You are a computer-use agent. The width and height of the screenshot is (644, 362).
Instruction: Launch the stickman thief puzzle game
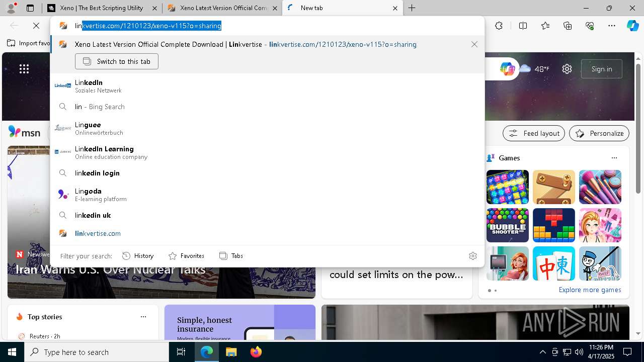coord(600,263)
